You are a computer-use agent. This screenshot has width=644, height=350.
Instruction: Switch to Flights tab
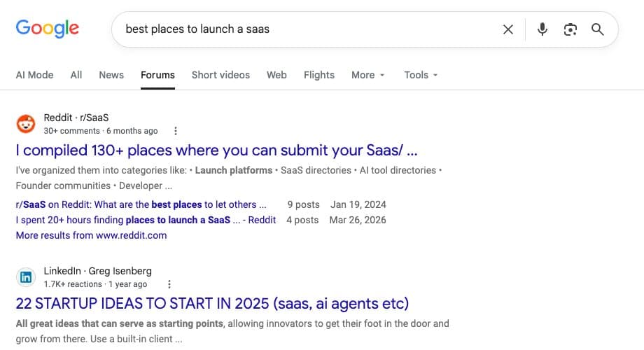click(319, 75)
